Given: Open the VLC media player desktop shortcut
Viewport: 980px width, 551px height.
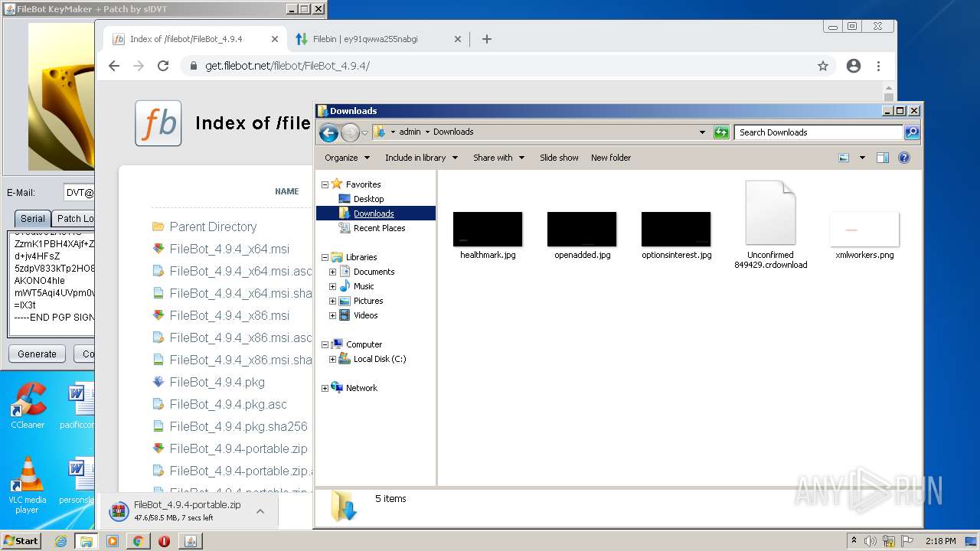Looking at the screenshot, I should click(28, 485).
